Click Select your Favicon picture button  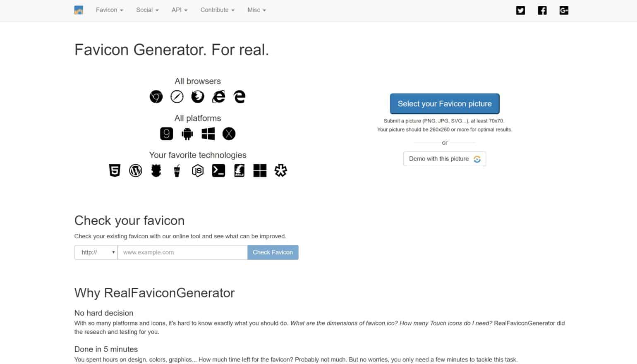click(x=445, y=104)
